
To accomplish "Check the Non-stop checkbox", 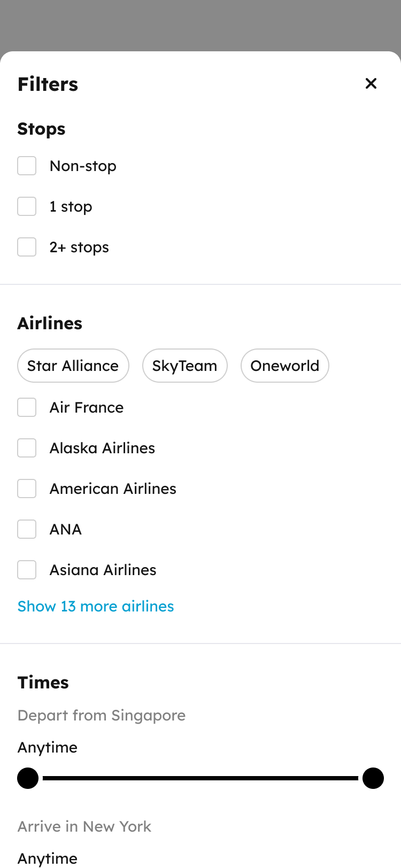I will tap(27, 166).
